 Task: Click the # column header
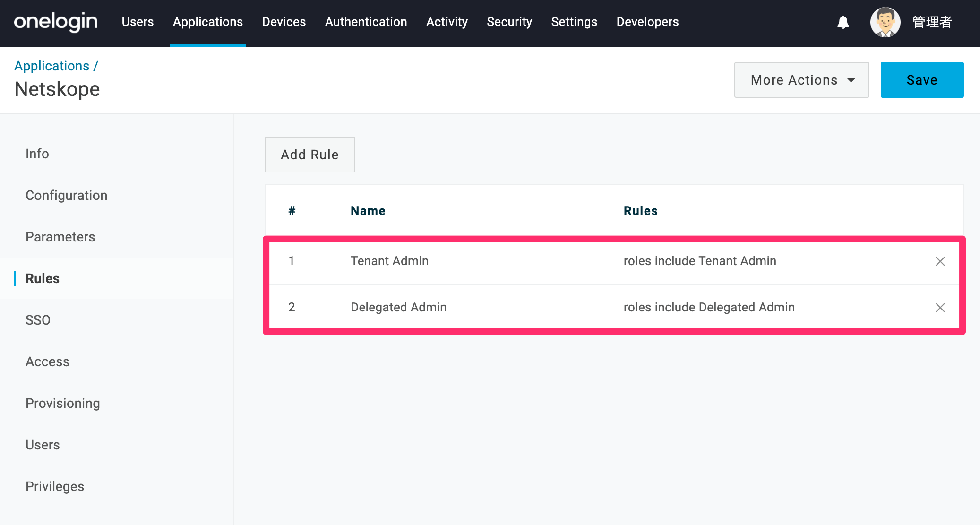(x=292, y=211)
